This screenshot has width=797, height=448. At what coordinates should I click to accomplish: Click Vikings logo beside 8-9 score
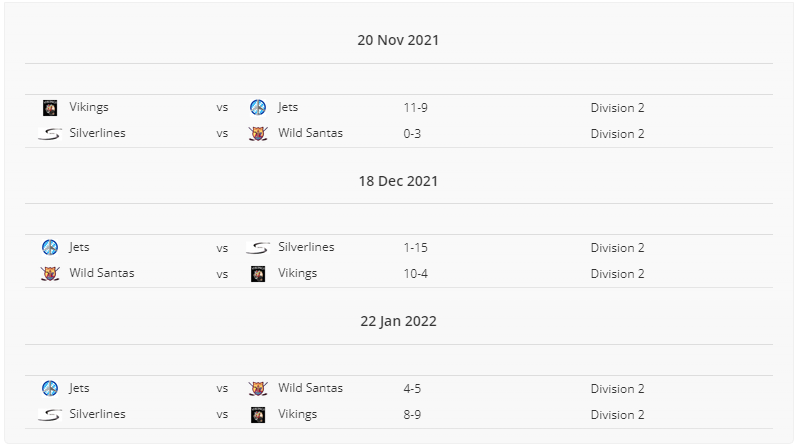coord(258,414)
